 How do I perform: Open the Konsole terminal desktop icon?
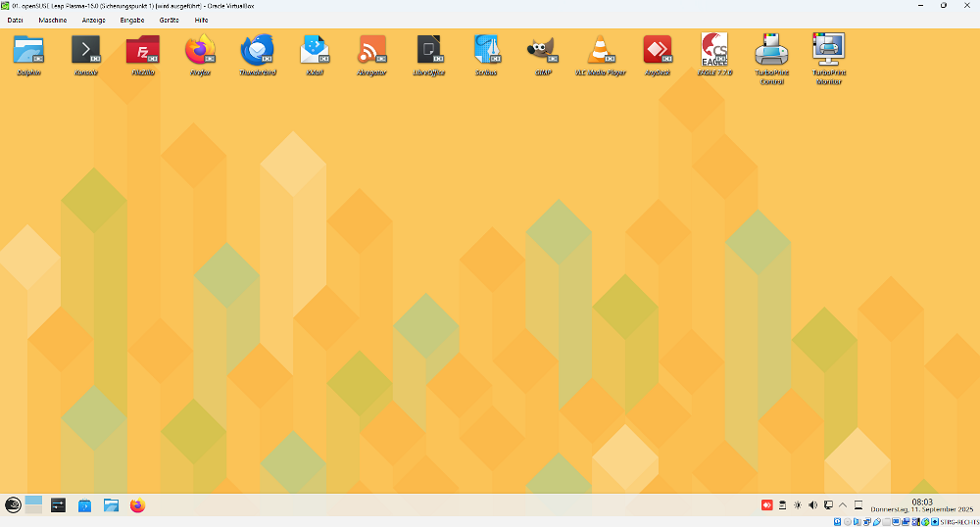click(86, 50)
